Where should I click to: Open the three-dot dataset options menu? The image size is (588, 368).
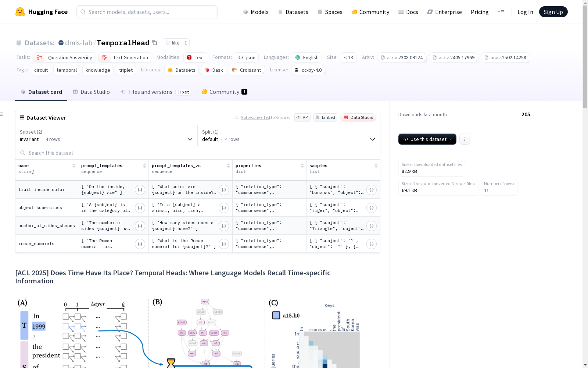465,139
